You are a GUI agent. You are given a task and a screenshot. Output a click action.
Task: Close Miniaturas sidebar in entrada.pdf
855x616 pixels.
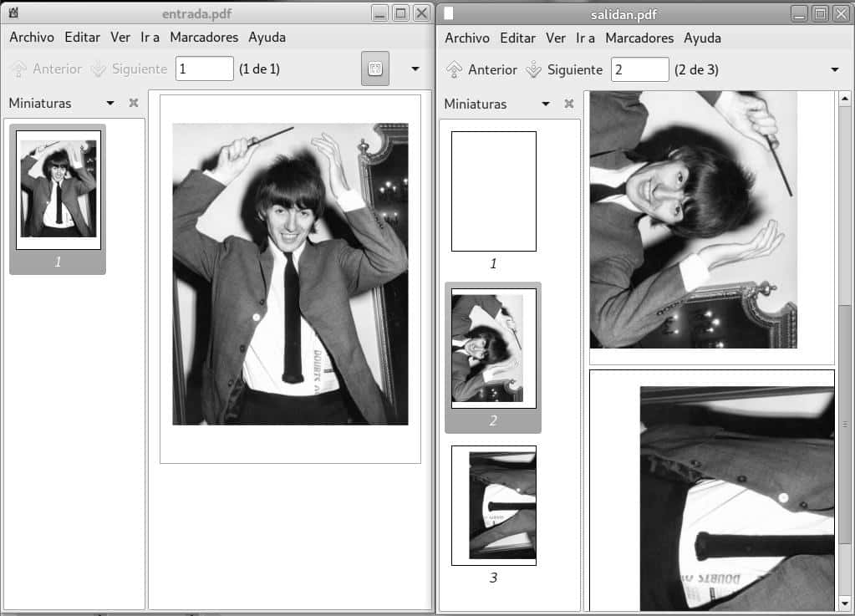134,103
